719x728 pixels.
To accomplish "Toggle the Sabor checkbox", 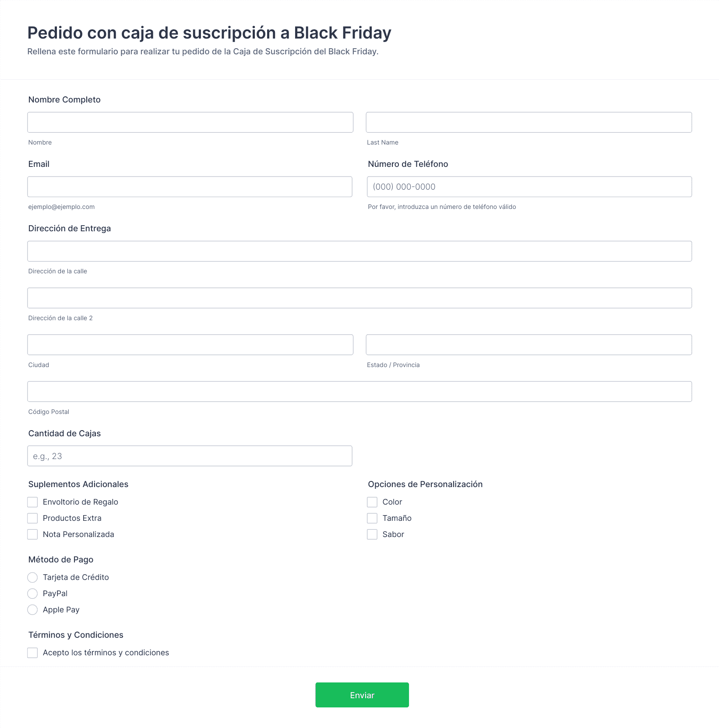I will click(x=372, y=534).
